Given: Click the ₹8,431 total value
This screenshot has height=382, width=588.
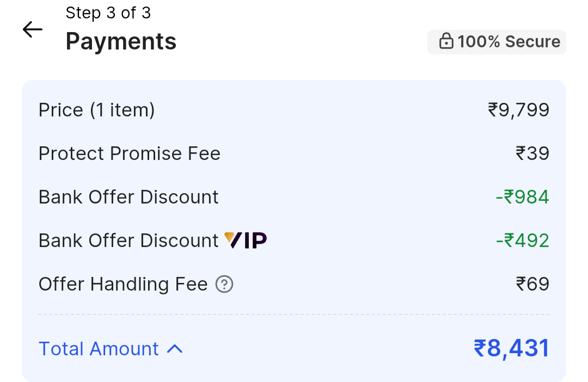Looking at the screenshot, I should tap(511, 348).
